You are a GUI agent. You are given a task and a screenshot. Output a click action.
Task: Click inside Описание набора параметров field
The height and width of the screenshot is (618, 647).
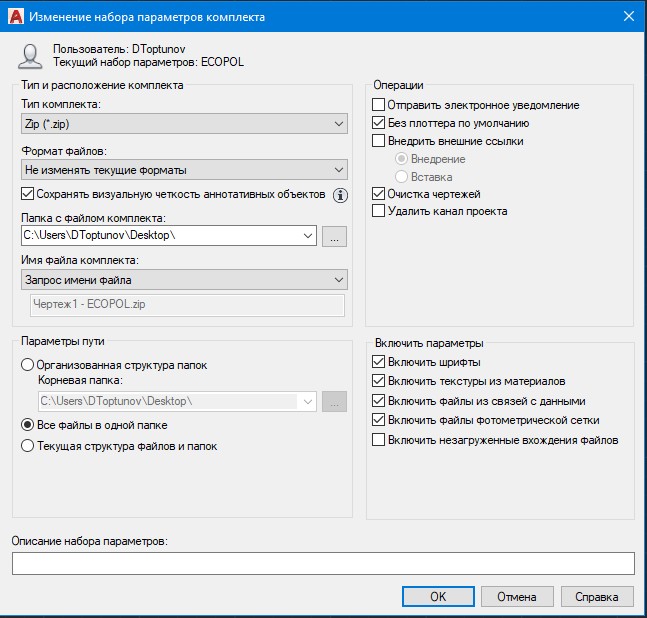point(323,564)
